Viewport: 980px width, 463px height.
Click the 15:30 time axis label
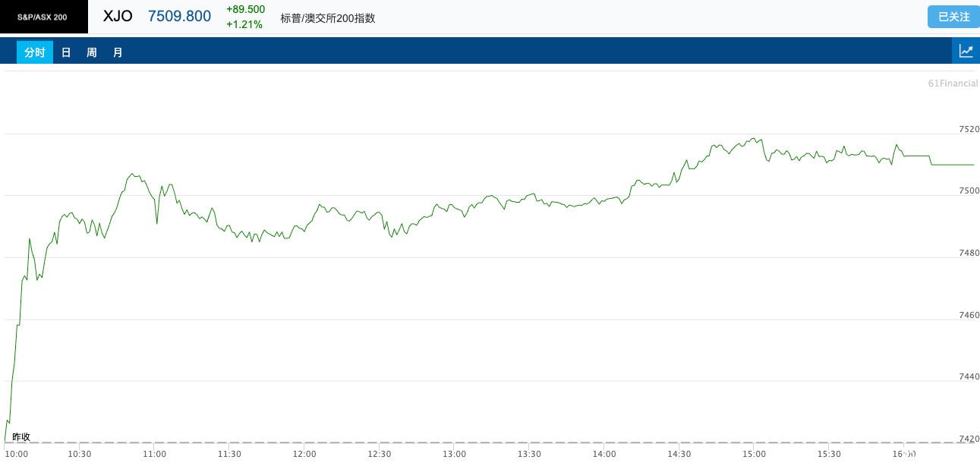tap(829, 454)
